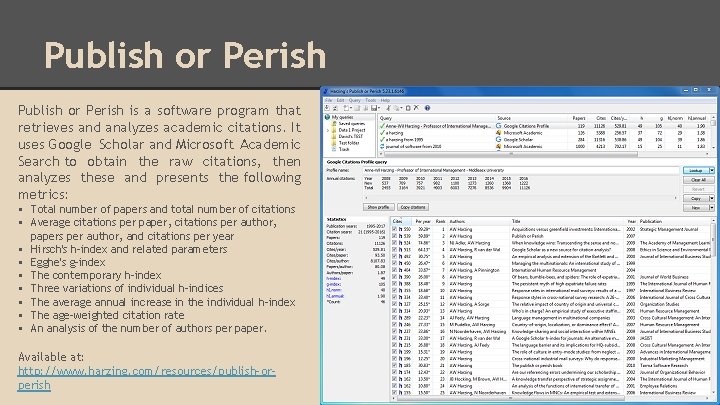Click the New query toolbar icon
The width and height of the screenshot is (720, 405).
pyautogui.click(x=346, y=108)
